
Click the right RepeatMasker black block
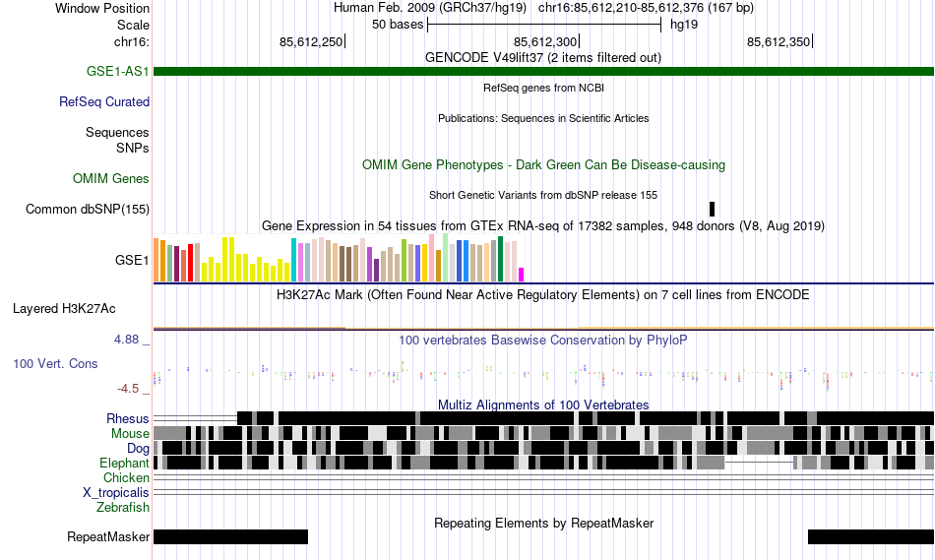(x=871, y=536)
